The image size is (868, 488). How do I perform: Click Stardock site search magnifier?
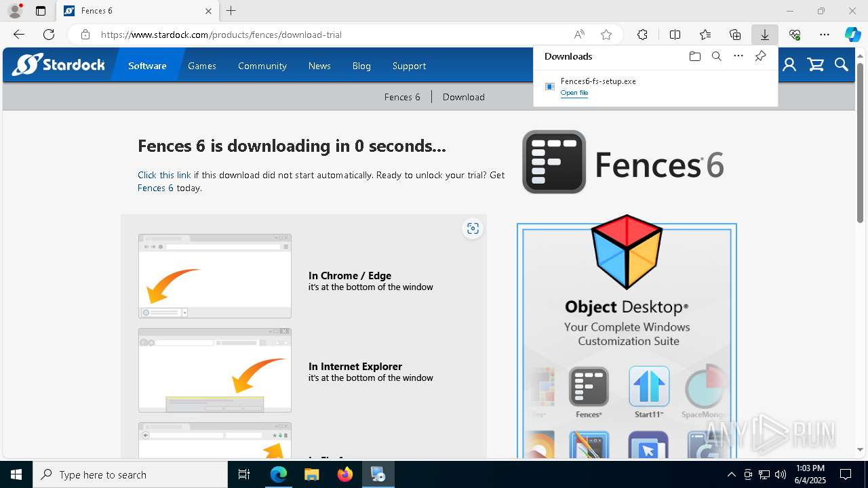pyautogui.click(x=842, y=65)
